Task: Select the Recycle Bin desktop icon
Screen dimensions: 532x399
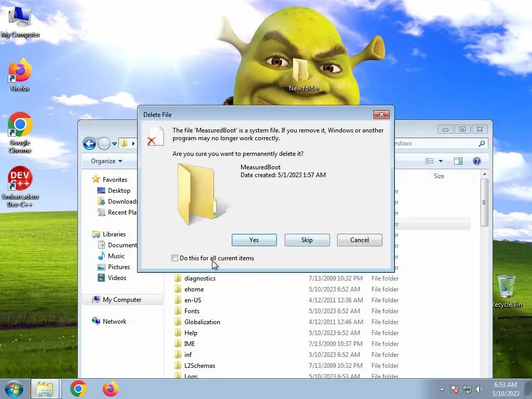Action: pos(507,291)
